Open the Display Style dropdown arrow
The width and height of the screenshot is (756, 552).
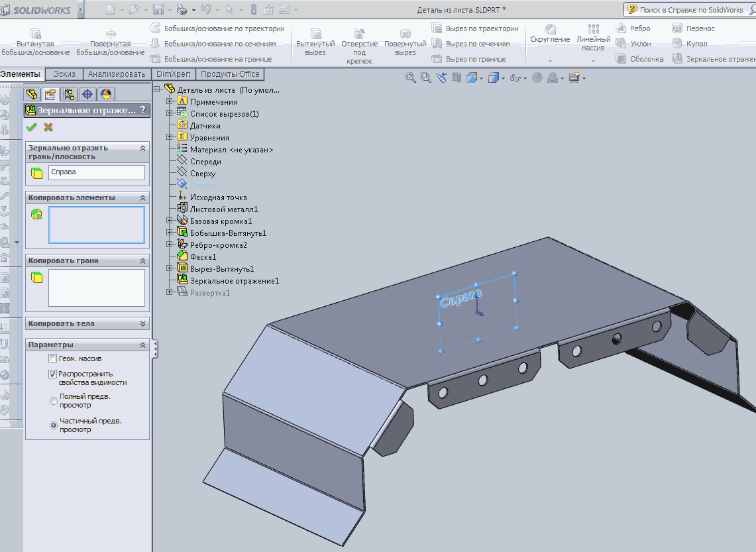click(503, 79)
